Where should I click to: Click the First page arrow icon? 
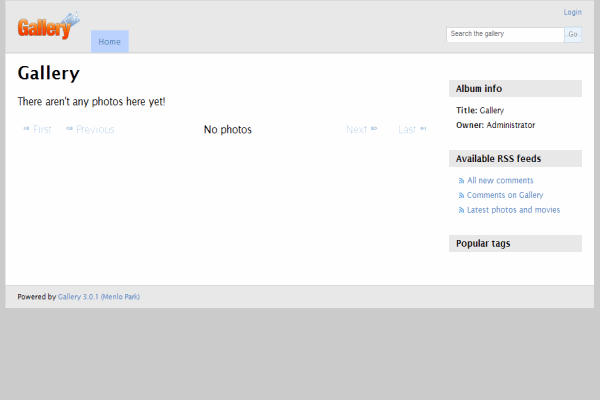[26, 129]
